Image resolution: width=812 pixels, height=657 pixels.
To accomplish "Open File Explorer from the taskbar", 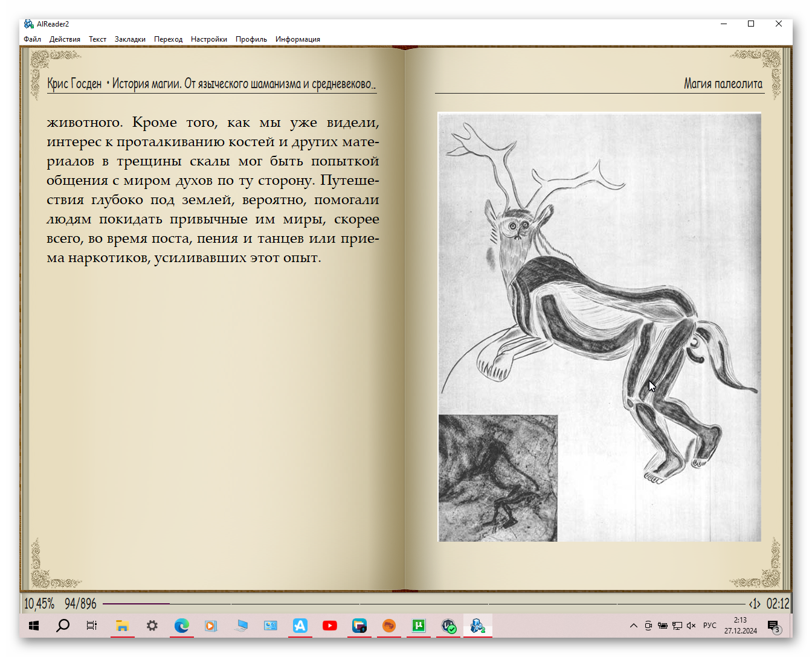I will (x=123, y=626).
